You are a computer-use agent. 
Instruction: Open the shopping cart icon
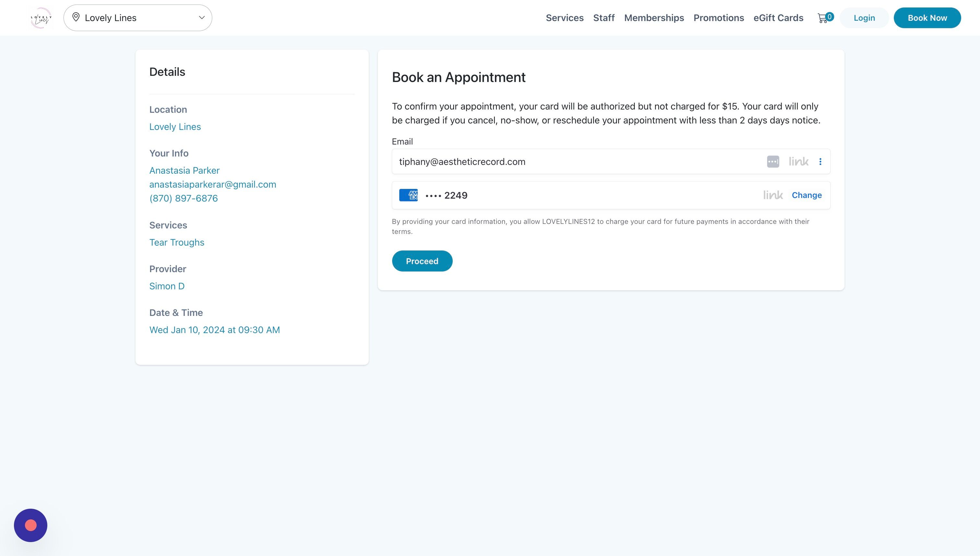point(822,18)
